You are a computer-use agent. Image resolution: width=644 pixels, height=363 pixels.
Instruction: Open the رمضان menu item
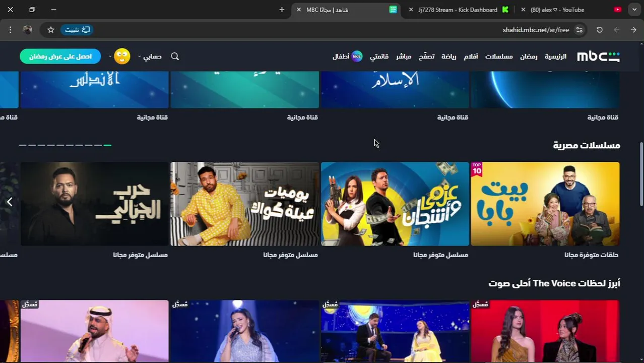pyautogui.click(x=529, y=56)
